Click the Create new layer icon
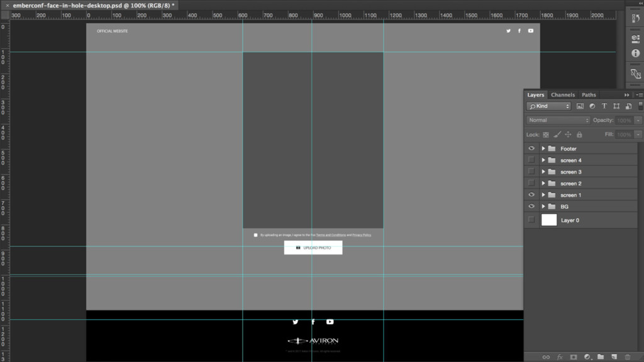This screenshot has width=644, height=362. pos(613,357)
